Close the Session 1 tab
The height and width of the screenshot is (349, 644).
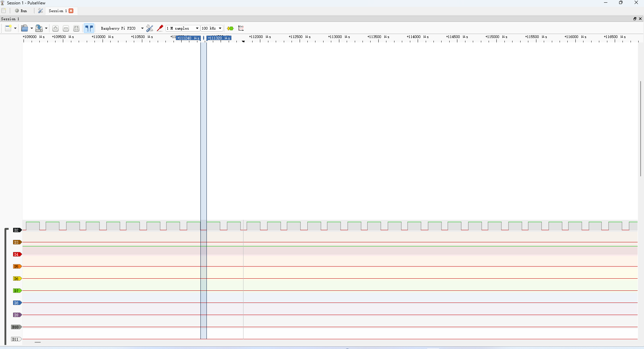coord(71,11)
